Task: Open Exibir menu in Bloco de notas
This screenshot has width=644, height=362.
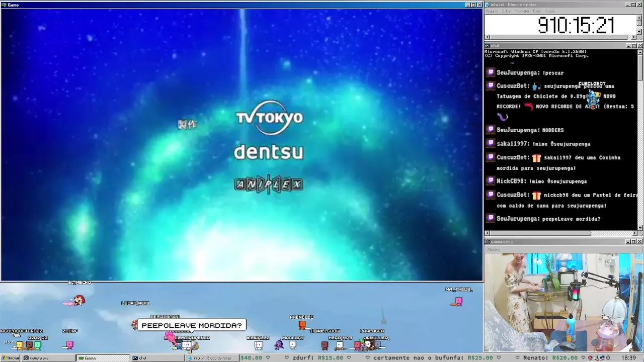Action: pyautogui.click(x=537, y=11)
